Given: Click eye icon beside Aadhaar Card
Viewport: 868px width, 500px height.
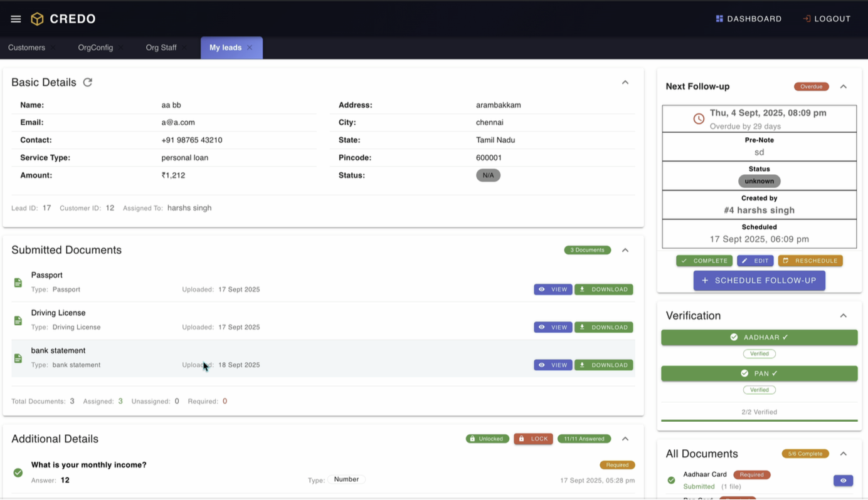Looking at the screenshot, I should [x=843, y=481].
